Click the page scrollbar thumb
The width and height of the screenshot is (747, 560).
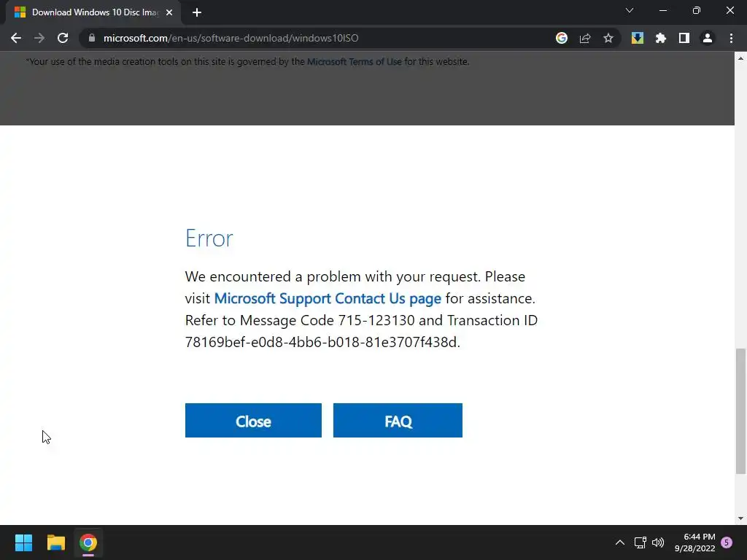coord(740,411)
